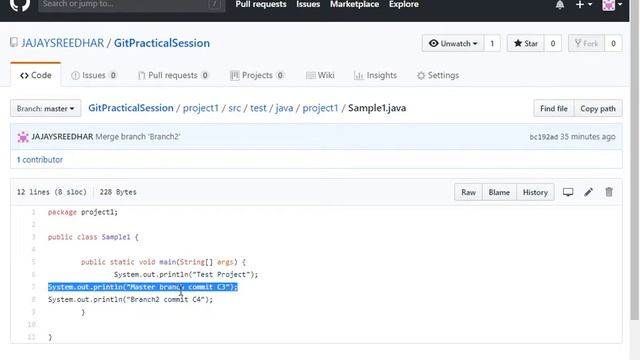Image resolution: width=640 pixels, height=360 pixels.
Task: Open the user avatar menu
Action: pos(612,5)
